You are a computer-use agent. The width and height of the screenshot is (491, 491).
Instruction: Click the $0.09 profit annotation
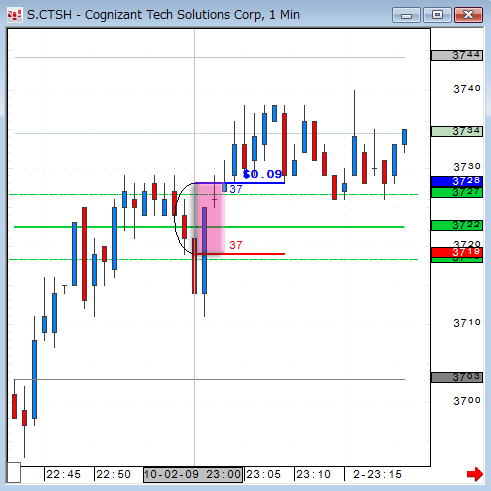pos(263,174)
